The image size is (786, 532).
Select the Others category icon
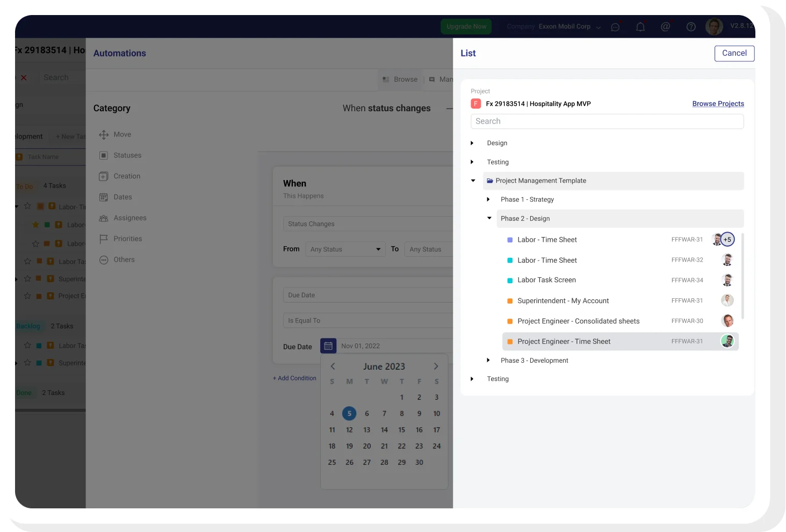(104, 260)
